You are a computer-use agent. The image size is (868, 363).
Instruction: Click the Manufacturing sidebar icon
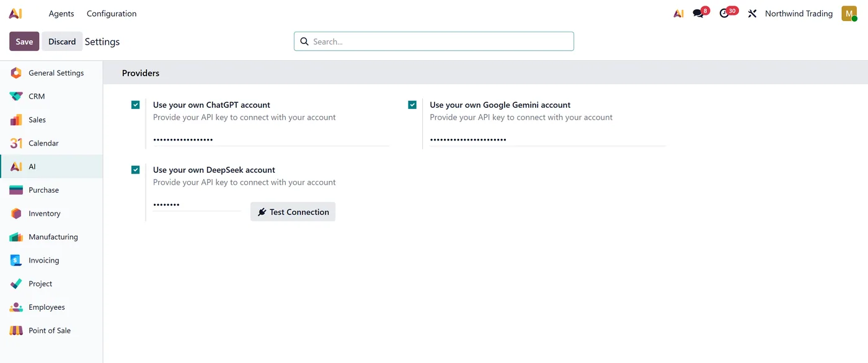click(x=16, y=237)
